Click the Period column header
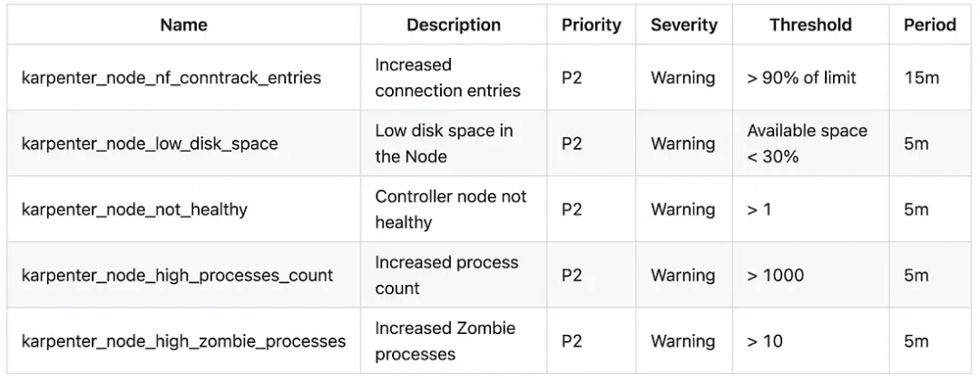The image size is (980, 383). pos(929,25)
